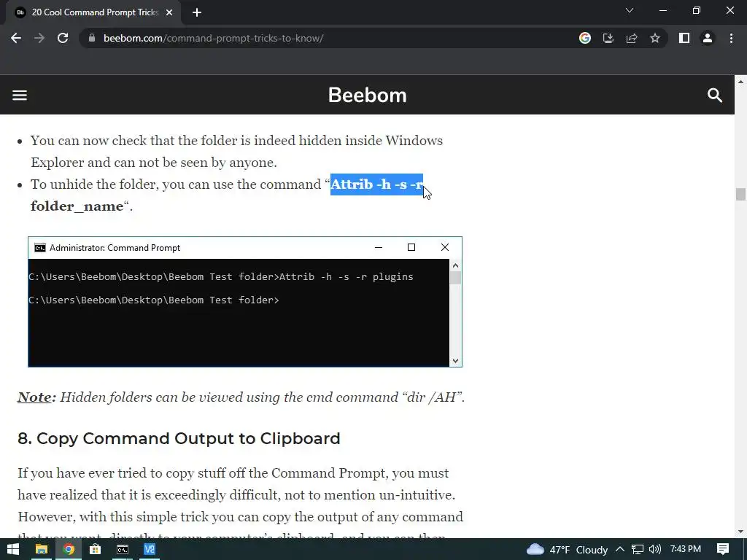Click the Google icon in the address bar

coord(585,38)
